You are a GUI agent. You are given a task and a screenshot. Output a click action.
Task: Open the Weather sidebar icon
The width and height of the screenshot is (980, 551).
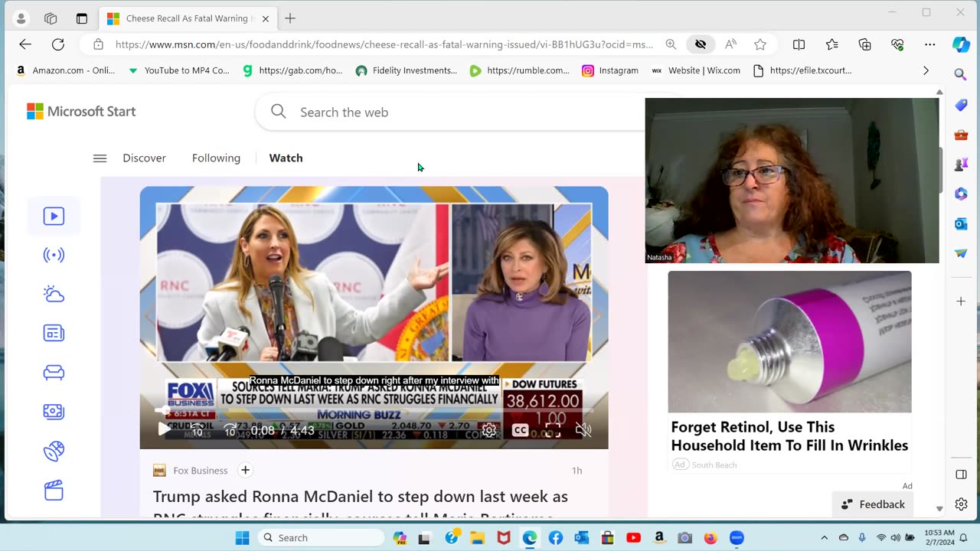coord(54,294)
